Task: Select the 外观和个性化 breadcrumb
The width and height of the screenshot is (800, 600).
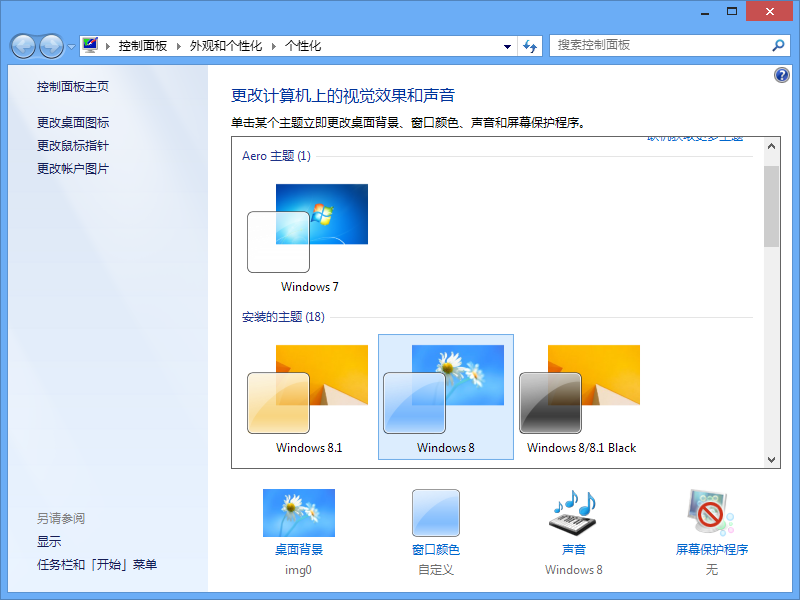Action: point(226,46)
